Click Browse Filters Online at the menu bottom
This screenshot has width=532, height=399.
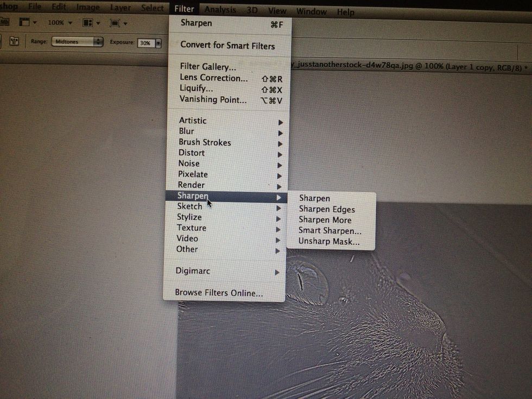tap(219, 293)
